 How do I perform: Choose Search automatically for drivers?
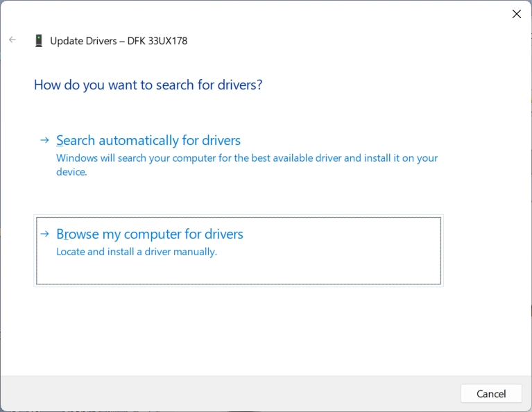point(148,140)
